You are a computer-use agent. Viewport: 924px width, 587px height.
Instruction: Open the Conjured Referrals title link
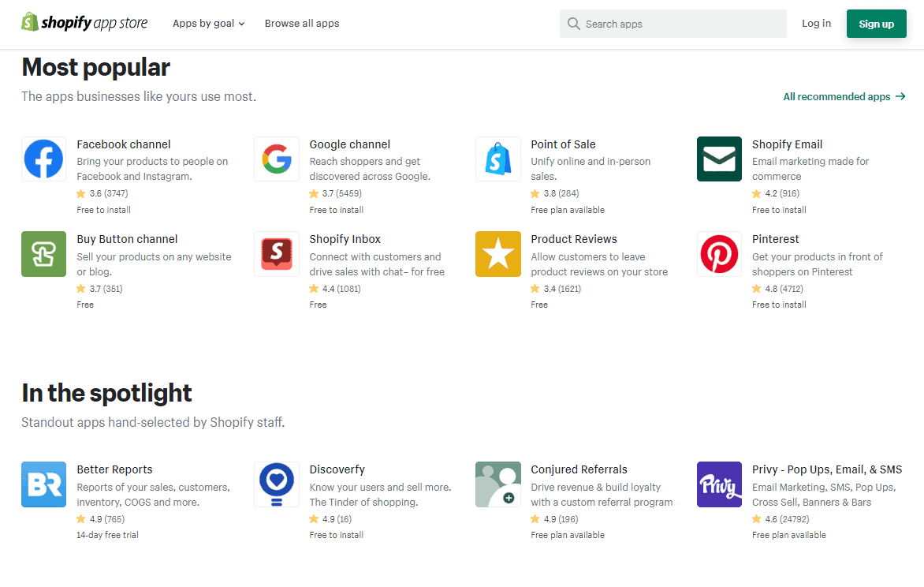(x=579, y=469)
